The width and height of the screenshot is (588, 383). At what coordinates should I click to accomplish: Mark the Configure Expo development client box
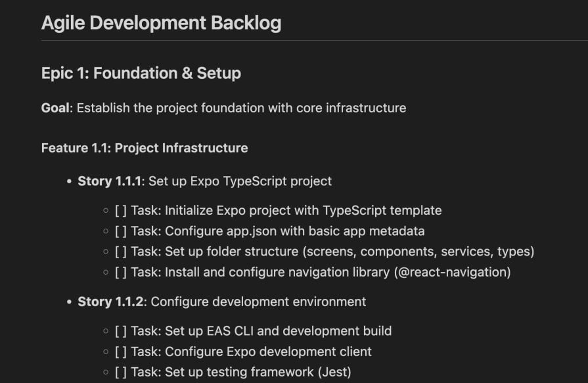[x=121, y=351]
